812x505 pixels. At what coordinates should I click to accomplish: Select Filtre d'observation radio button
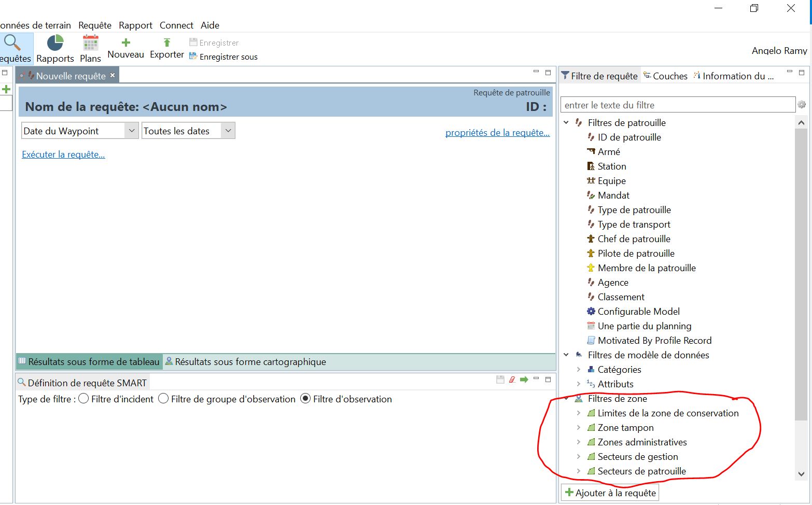(305, 399)
